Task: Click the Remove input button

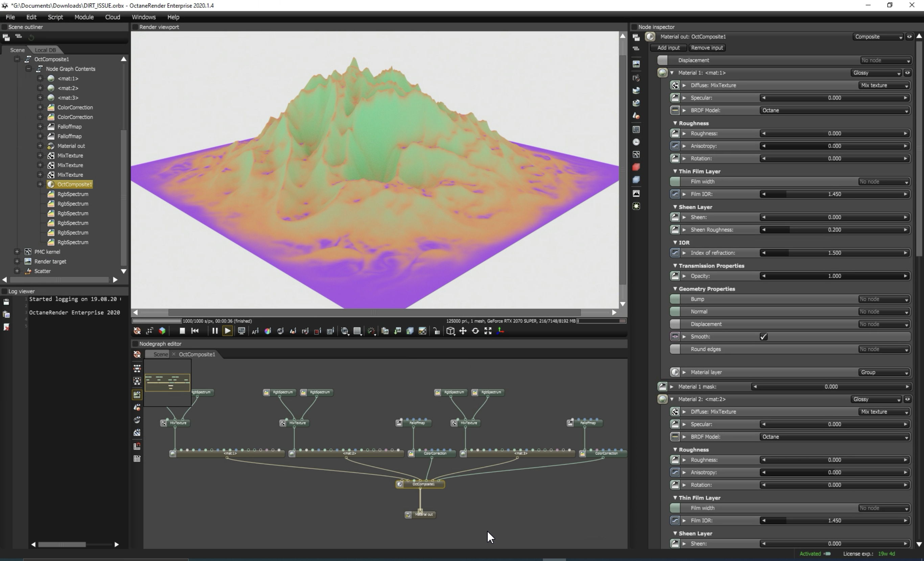Action: coord(707,48)
